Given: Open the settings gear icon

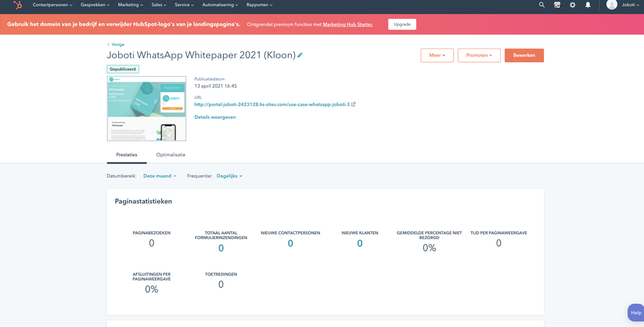Looking at the screenshot, I should 572,5.
